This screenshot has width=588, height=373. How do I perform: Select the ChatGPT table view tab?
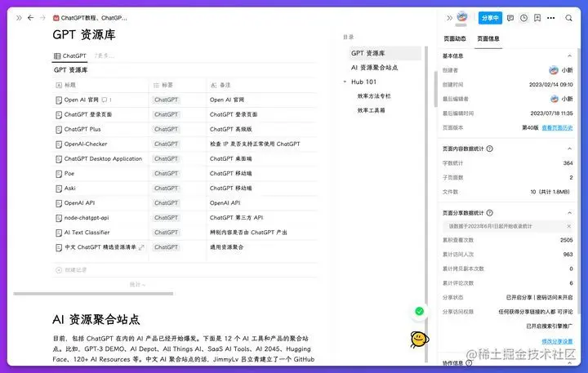pyautogui.click(x=70, y=56)
